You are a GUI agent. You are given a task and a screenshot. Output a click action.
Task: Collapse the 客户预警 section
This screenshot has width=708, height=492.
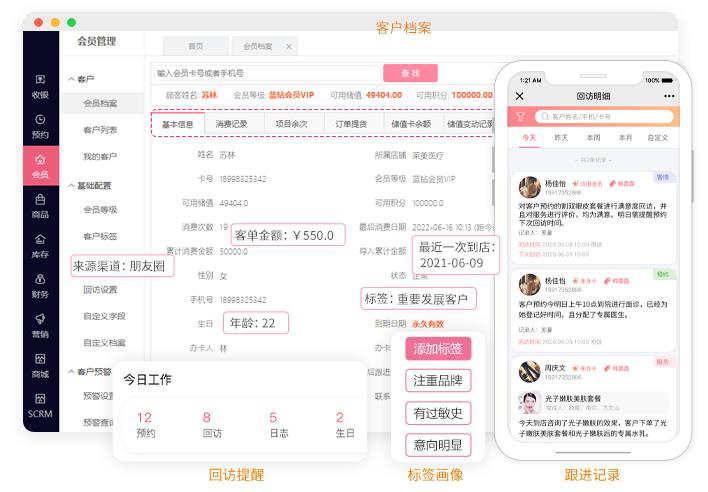coord(71,372)
